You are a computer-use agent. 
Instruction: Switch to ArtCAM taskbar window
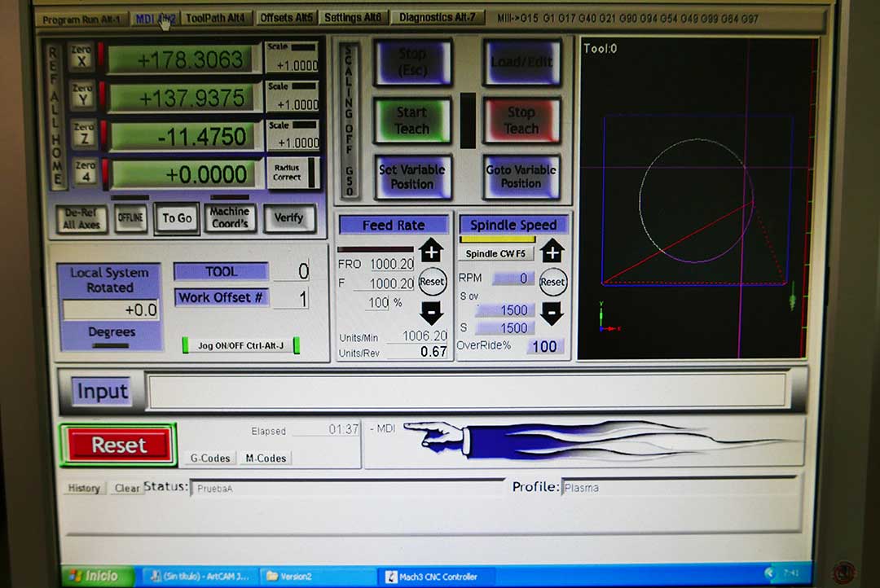point(200,577)
